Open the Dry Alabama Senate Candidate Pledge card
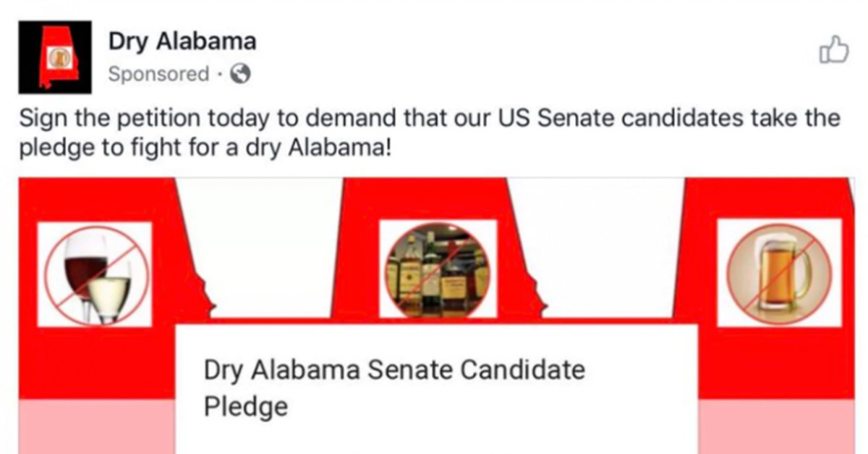Viewport: 868px width, 454px height. click(x=437, y=389)
